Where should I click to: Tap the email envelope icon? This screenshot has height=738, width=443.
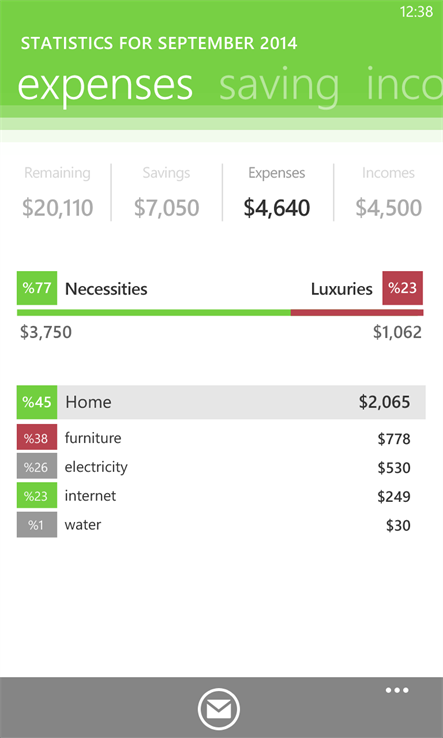pyautogui.click(x=219, y=709)
